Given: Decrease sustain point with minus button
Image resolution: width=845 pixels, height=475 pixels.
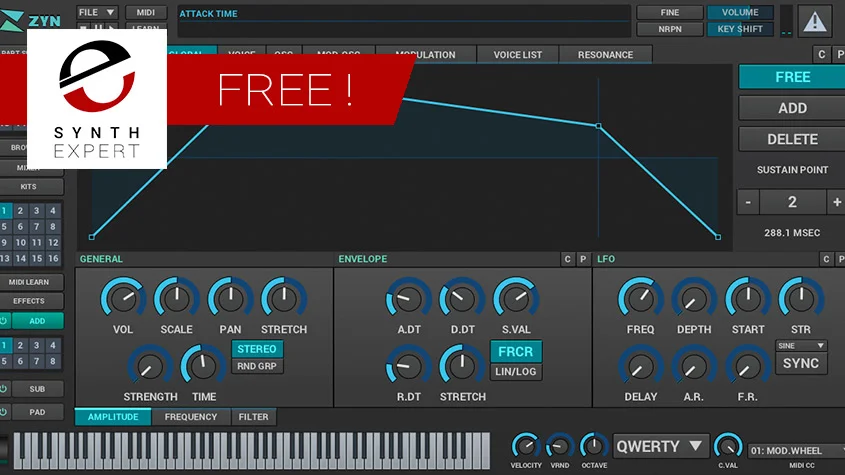Looking at the screenshot, I should click(748, 202).
